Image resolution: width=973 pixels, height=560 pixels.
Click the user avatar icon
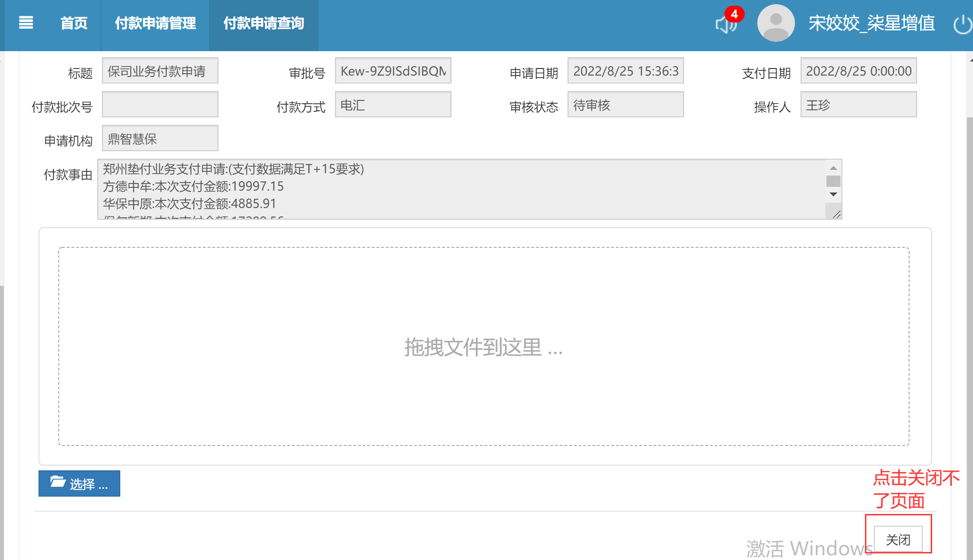[x=776, y=23]
